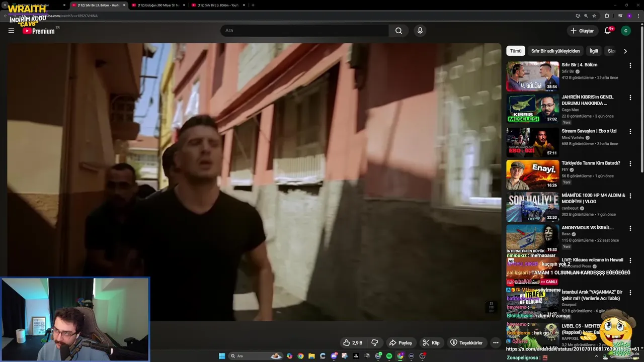Select the İlgili filter chip
The height and width of the screenshot is (362, 644).
click(x=594, y=51)
